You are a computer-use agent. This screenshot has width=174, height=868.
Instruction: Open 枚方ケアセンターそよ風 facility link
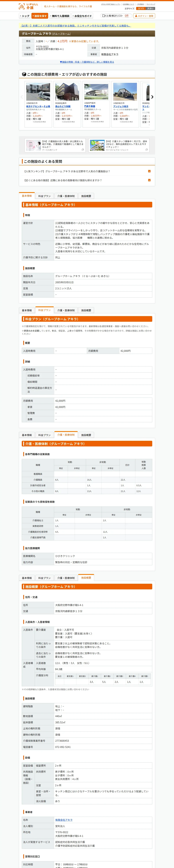(38, 106)
